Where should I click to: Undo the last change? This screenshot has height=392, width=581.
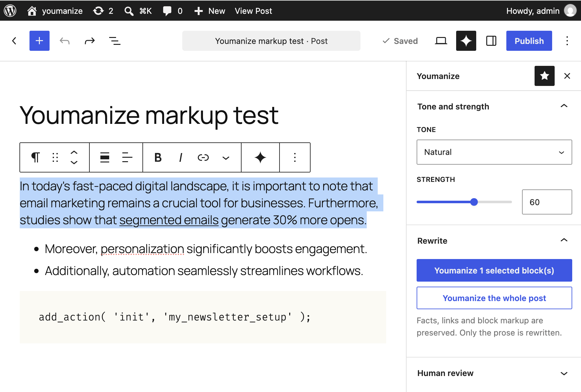[65, 41]
